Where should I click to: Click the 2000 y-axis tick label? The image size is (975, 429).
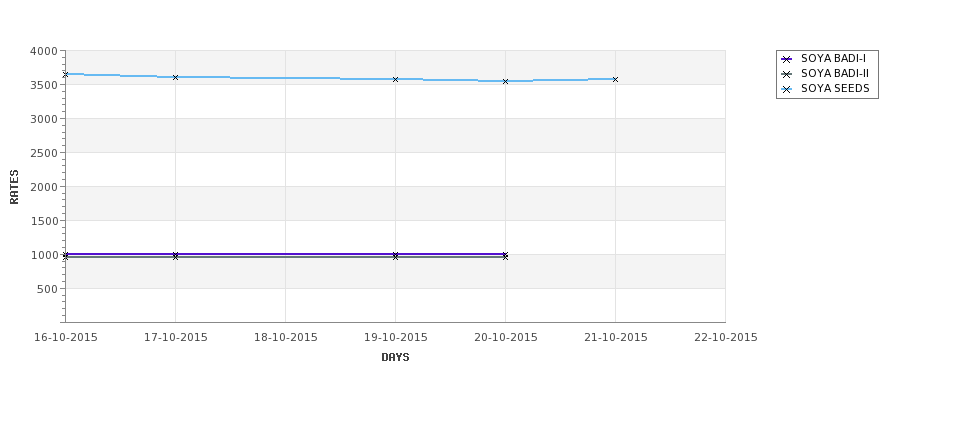[x=44, y=187]
